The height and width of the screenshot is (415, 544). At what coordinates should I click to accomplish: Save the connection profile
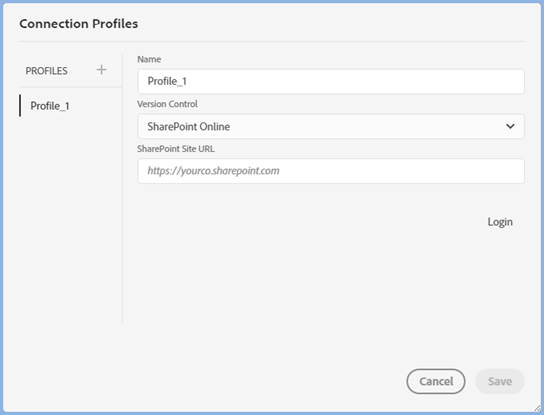(500, 381)
